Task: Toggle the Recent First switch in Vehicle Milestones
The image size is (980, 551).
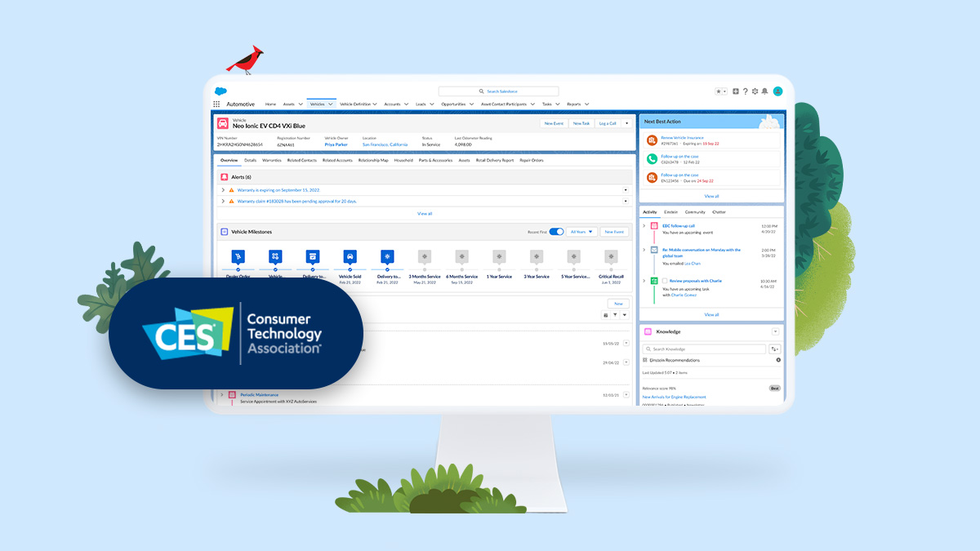Action: 555,232
